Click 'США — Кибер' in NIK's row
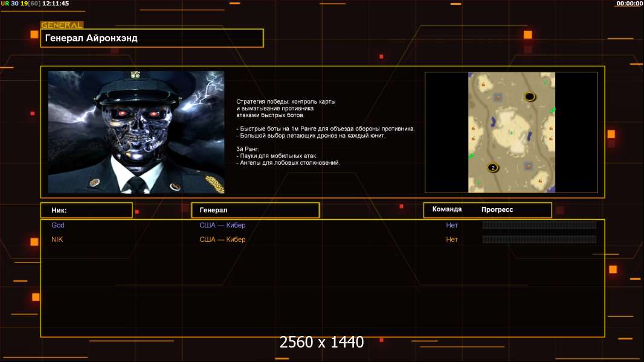644x362 pixels. tap(222, 240)
